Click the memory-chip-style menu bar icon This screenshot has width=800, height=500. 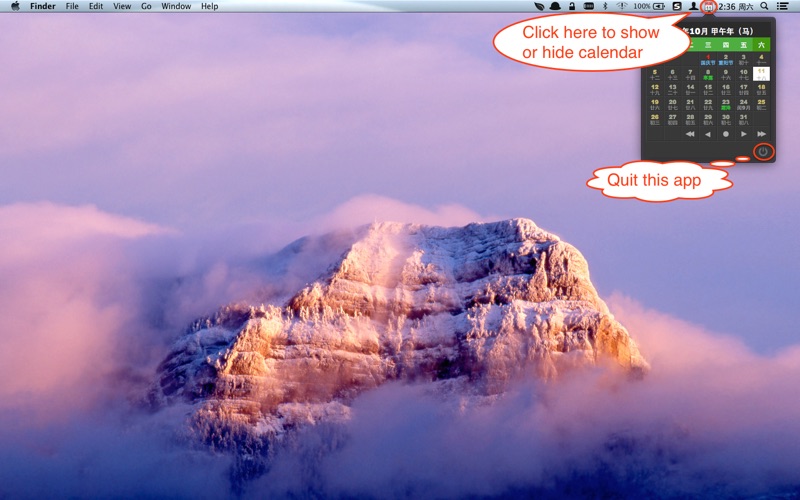tap(588, 6)
